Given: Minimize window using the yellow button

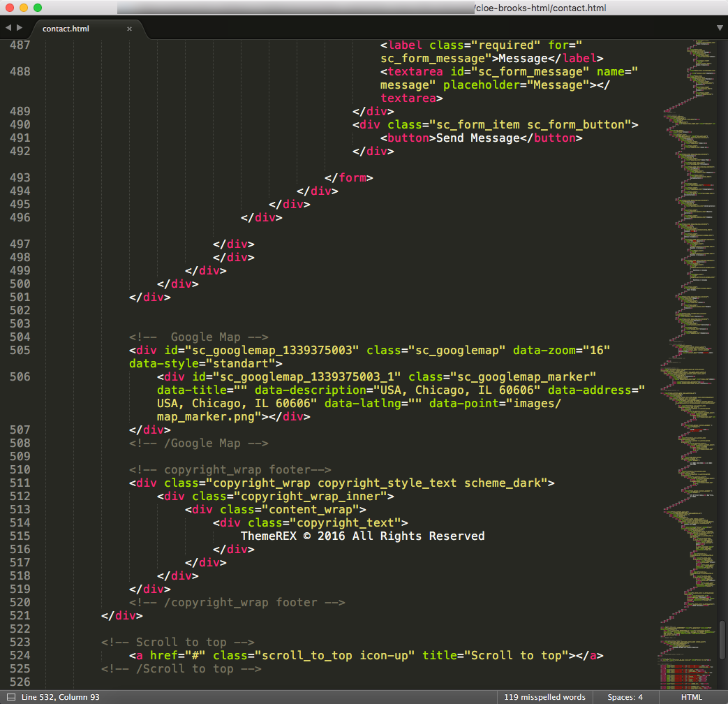Looking at the screenshot, I should [23, 8].
